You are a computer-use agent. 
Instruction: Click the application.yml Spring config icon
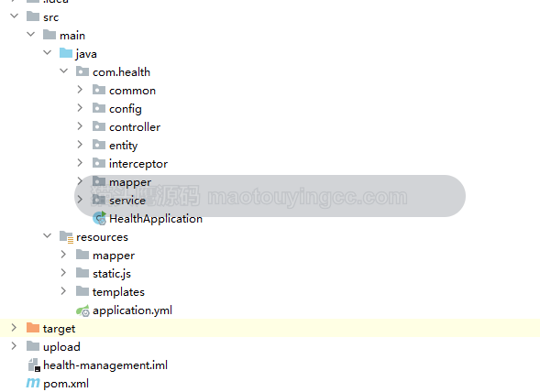83,310
